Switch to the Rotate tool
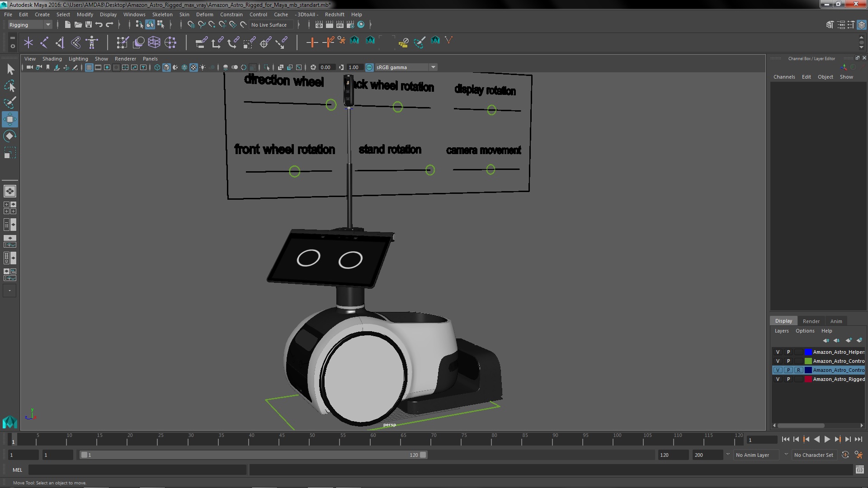Screen dimensions: 868x488 10,136
